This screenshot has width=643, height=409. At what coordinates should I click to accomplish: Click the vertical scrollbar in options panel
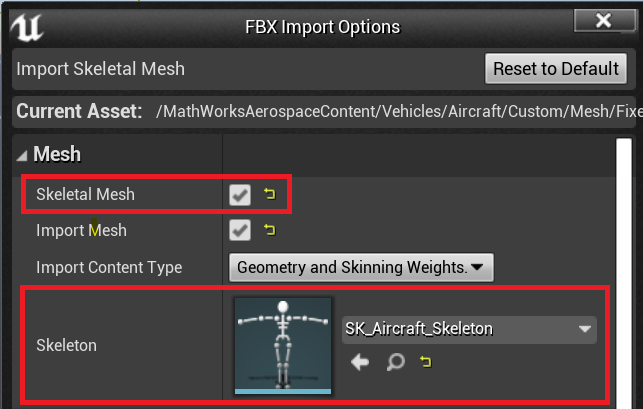tap(624, 273)
